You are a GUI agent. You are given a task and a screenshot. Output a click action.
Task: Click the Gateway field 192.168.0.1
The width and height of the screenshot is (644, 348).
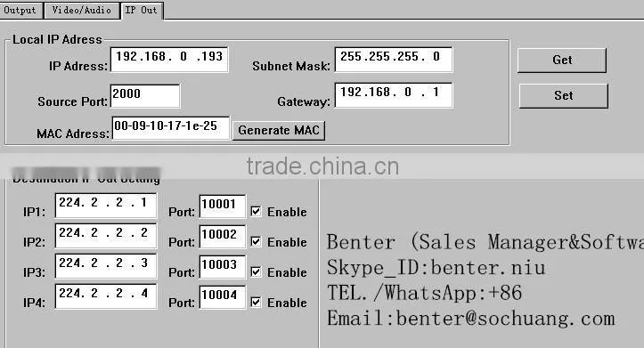pos(394,95)
